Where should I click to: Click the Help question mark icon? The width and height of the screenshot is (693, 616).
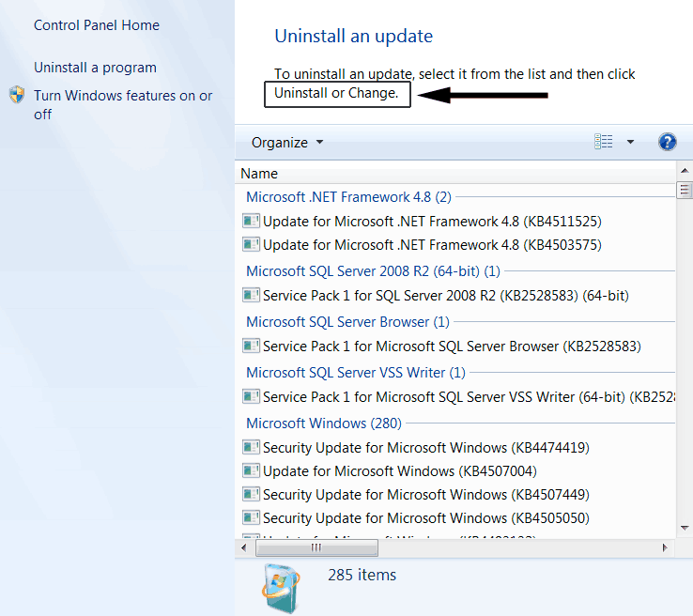click(667, 143)
